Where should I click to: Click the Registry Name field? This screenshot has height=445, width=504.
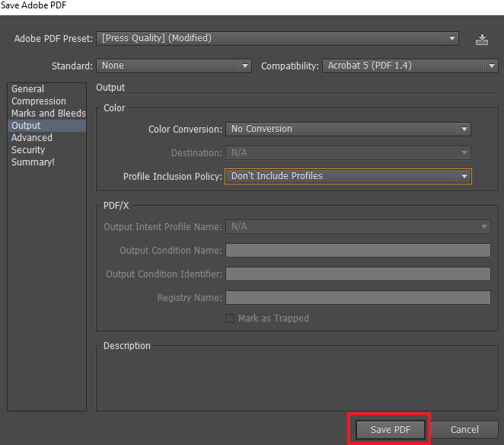358,298
